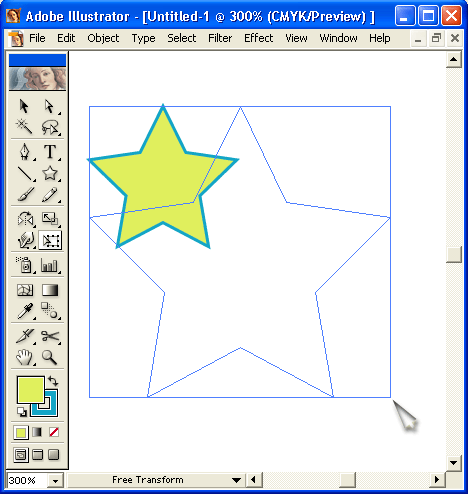Restore down the document window

coord(436,39)
